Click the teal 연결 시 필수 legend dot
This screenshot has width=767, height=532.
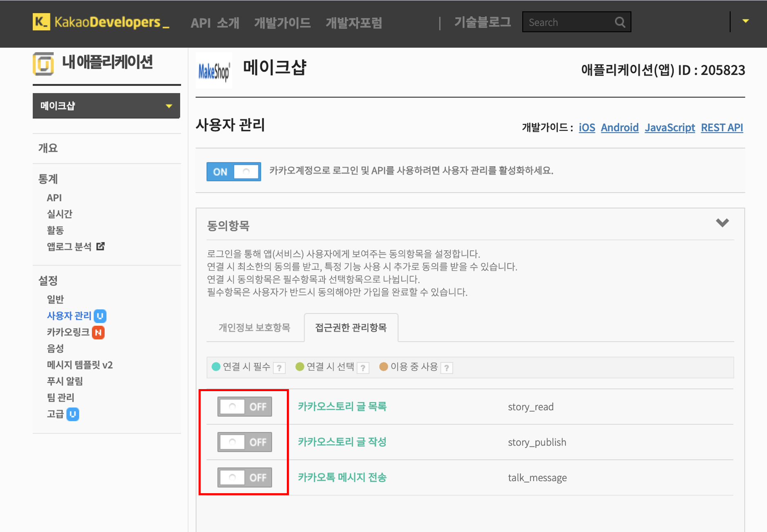point(216,367)
